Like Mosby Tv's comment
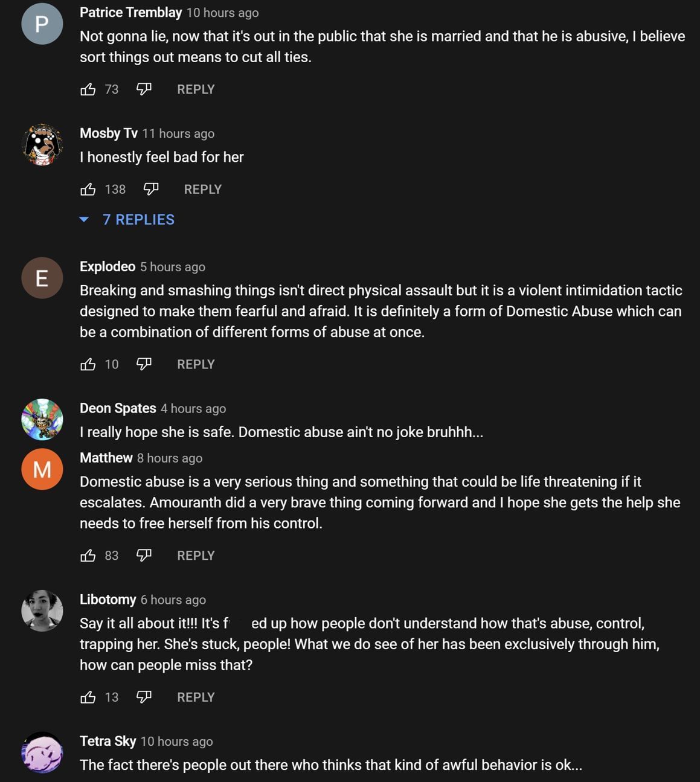 pyautogui.click(x=89, y=189)
